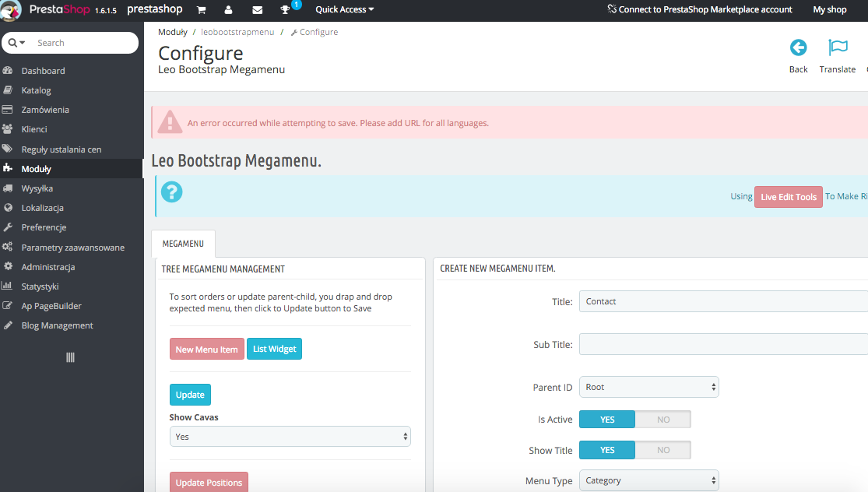868x492 pixels.
Task: Click the leobootstrapmenu breadcrumb link
Action: coord(237,32)
